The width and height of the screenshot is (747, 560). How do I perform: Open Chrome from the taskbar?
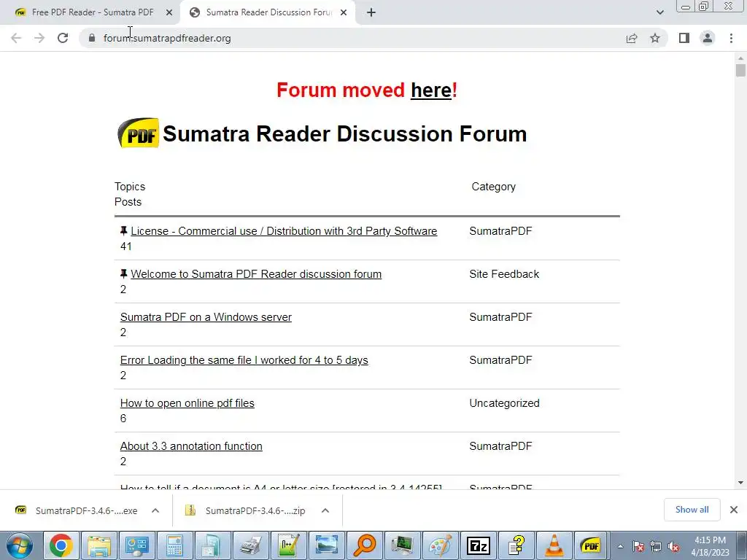pyautogui.click(x=61, y=545)
